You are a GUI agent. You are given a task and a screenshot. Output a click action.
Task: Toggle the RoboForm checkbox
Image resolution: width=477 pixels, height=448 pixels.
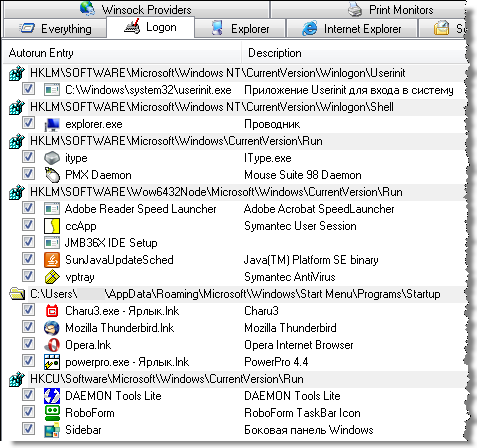(28, 412)
